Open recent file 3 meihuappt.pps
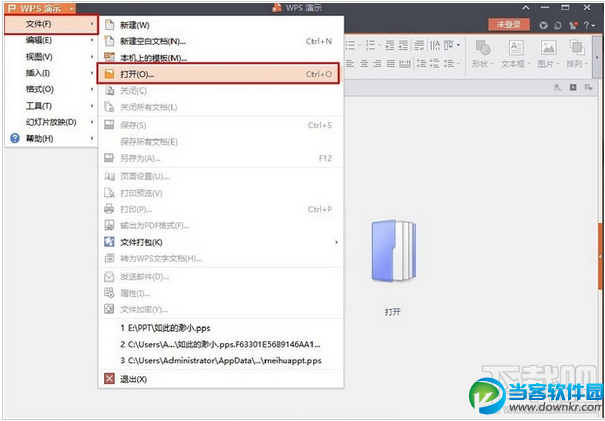Screen dimensions: 605x421 click(x=221, y=361)
